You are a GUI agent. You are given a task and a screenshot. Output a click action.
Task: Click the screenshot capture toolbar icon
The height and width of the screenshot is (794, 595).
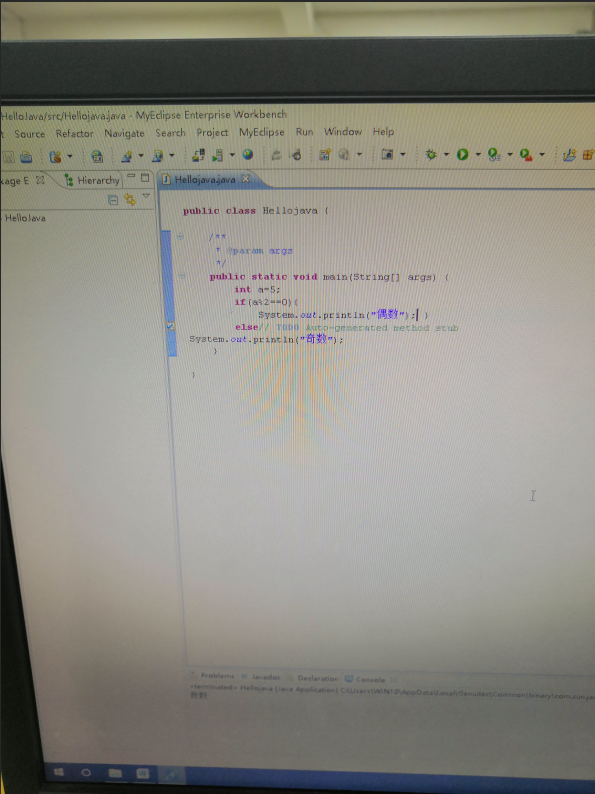387,154
